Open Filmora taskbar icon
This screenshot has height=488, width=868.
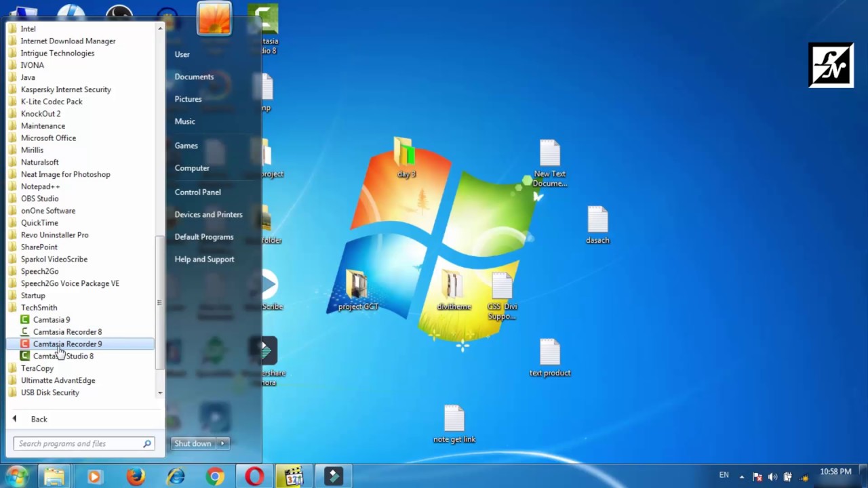333,476
